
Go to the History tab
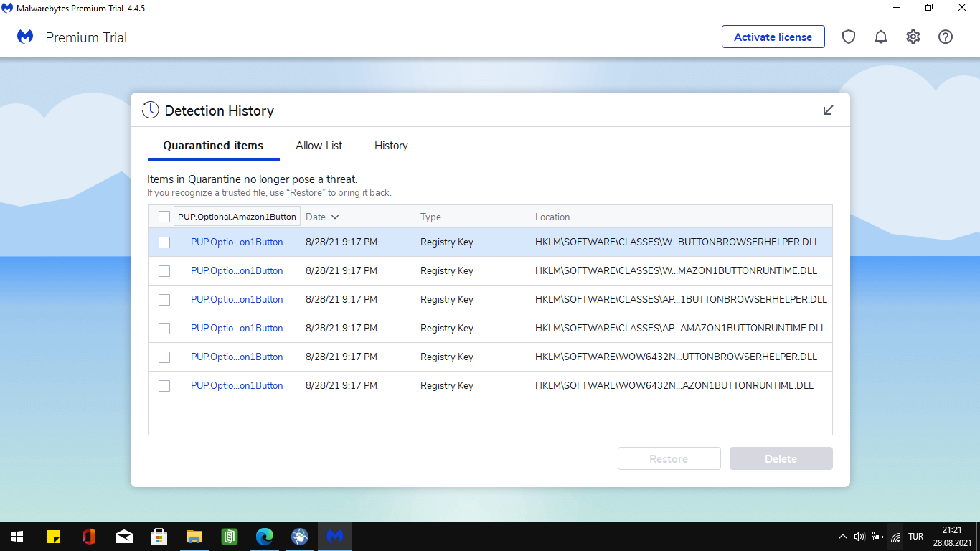coord(391,145)
